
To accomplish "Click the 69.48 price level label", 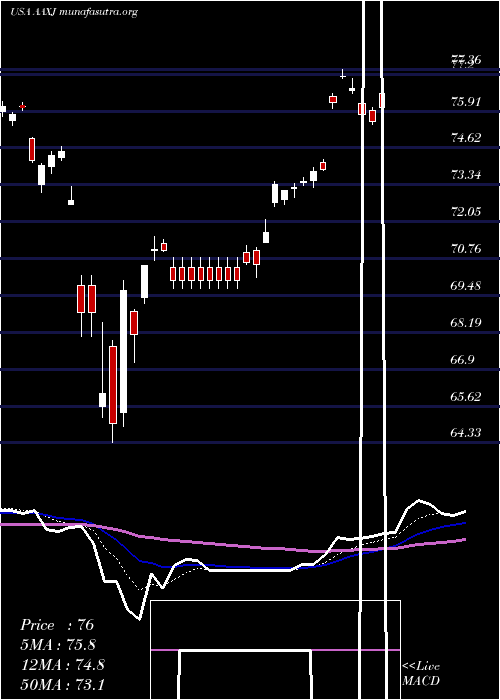I will click(466, 285).
